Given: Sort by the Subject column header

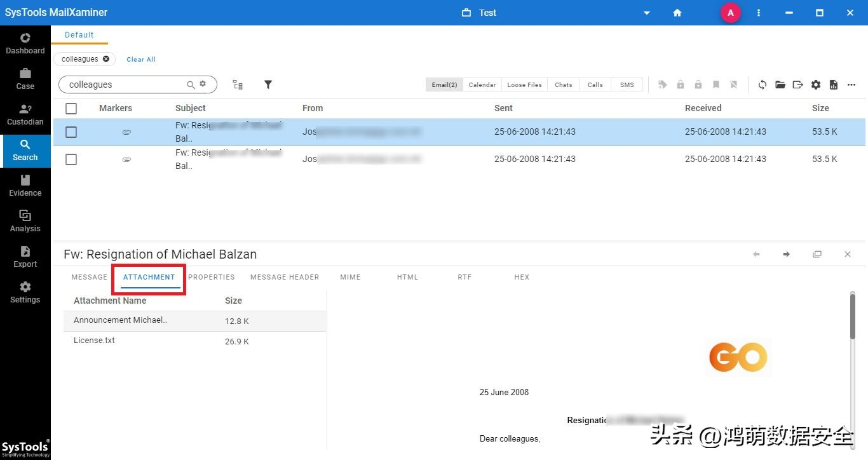Looking at the screenshot, I should point(191,108).
